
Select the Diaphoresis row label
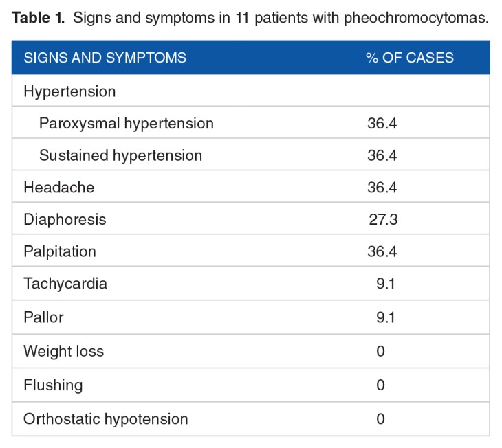65,220
